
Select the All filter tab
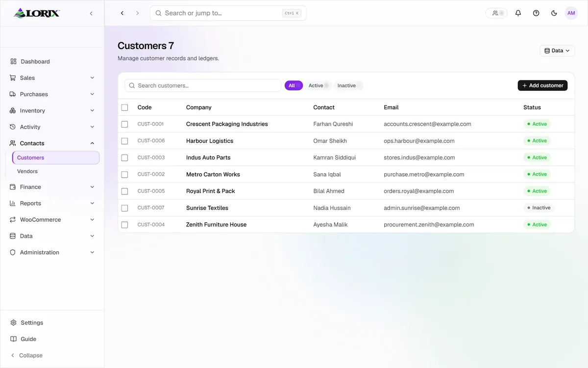pos(294,85)
